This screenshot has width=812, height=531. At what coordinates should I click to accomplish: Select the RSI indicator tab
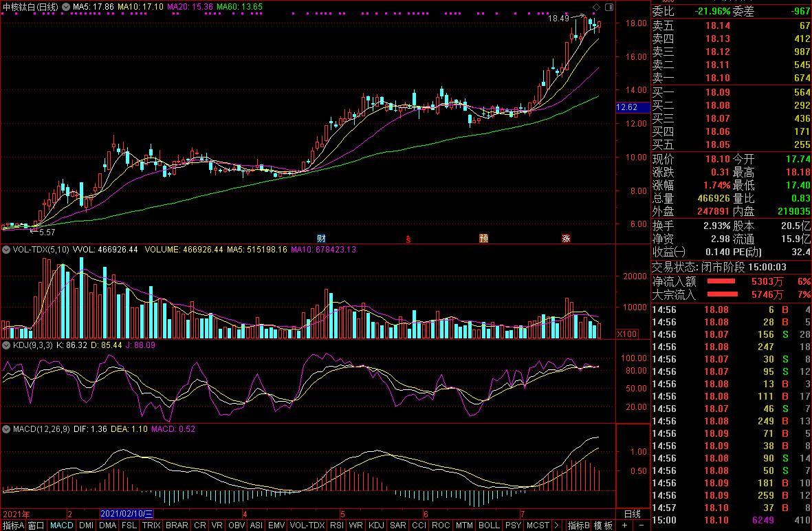337,525
